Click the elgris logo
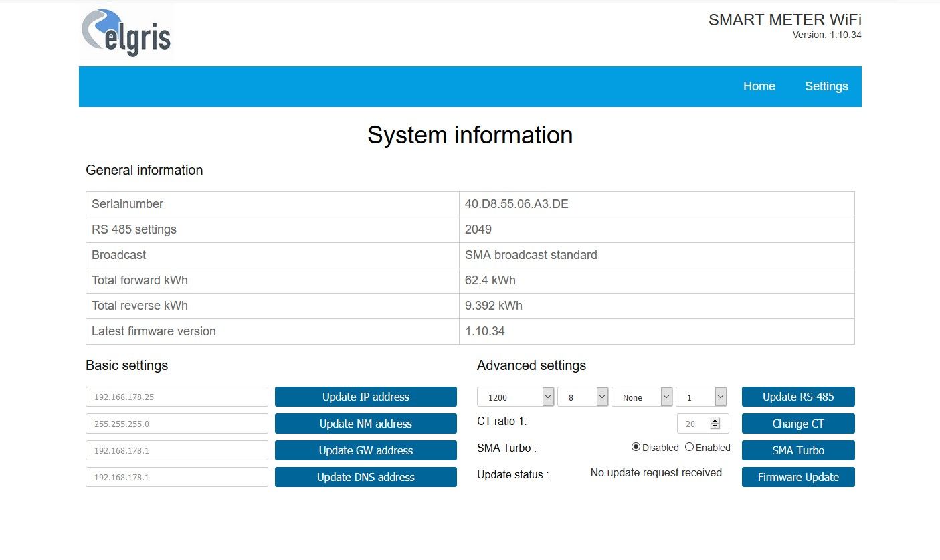This screenshot has width=940, height=560. (x=126, y=33)
